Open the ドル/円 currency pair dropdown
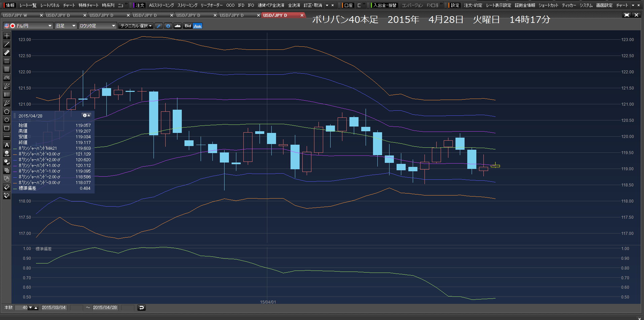The width and height of the screenshot is (644, 320). click(28, 26)
